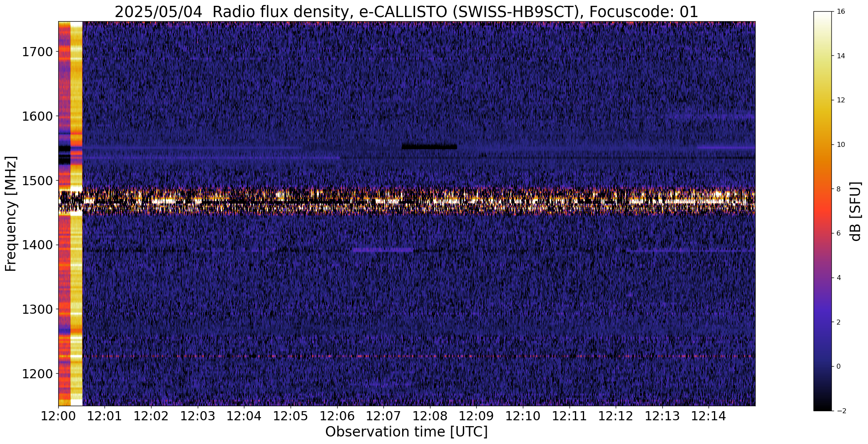Click the bright interference band near 1470 MHz

[x=407, y=201]
